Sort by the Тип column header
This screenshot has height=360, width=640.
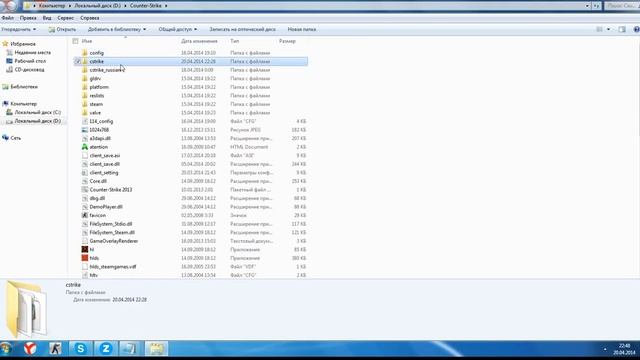(x=234, y=41)
